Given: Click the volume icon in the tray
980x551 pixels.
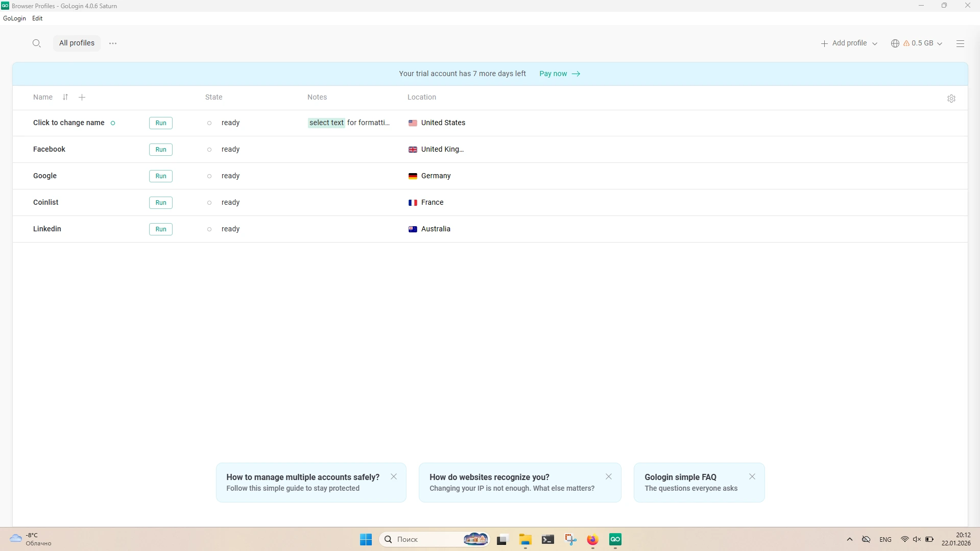Looking at the screenshot, I should pyautogui.click(x=917, y=539).
